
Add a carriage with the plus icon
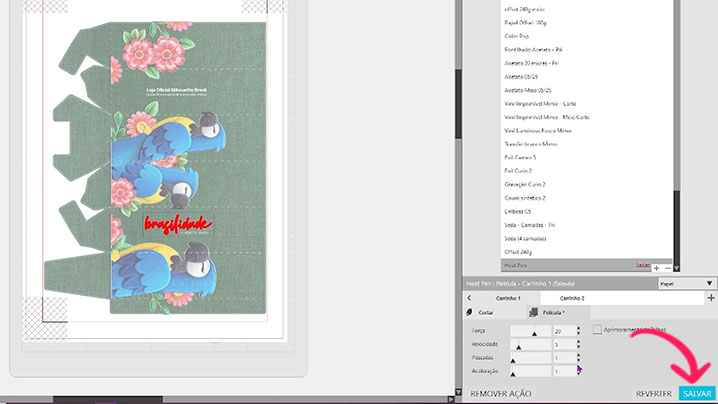tap(711, 298)
